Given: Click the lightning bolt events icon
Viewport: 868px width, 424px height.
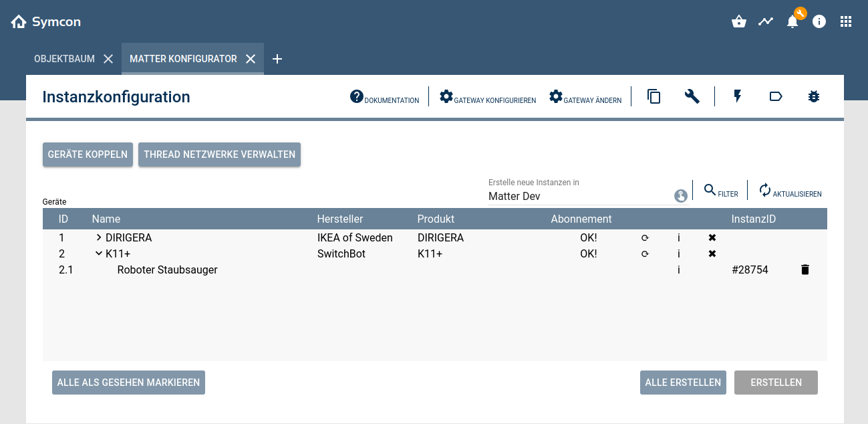Looking at the screenshot, I should click(x=738, y=97).
